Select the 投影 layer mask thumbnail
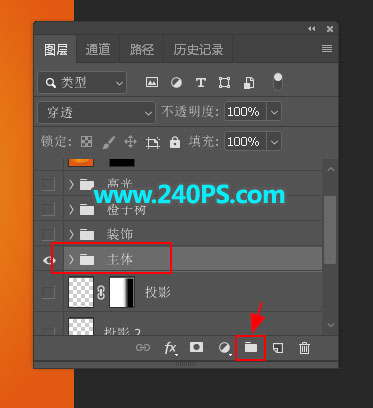This screenshot has width=373, height=408. [x=122, y=292]
